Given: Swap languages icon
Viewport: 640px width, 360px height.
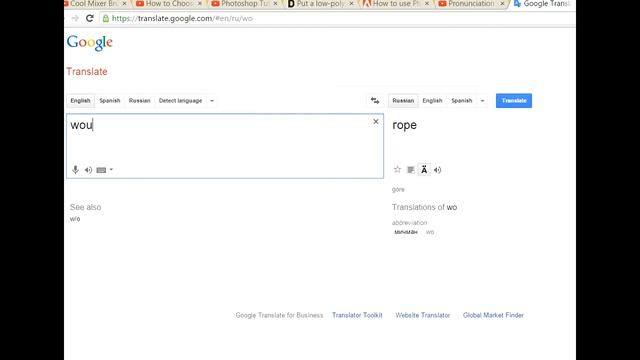Looking at the screenshot, I should click(x=375, y=100).
